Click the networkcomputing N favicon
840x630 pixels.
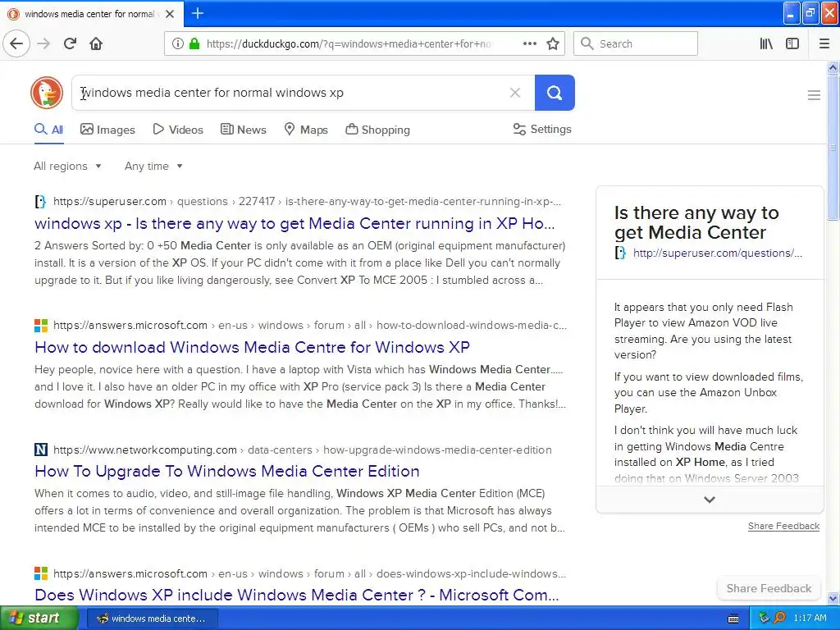click(x=41, y=450)
